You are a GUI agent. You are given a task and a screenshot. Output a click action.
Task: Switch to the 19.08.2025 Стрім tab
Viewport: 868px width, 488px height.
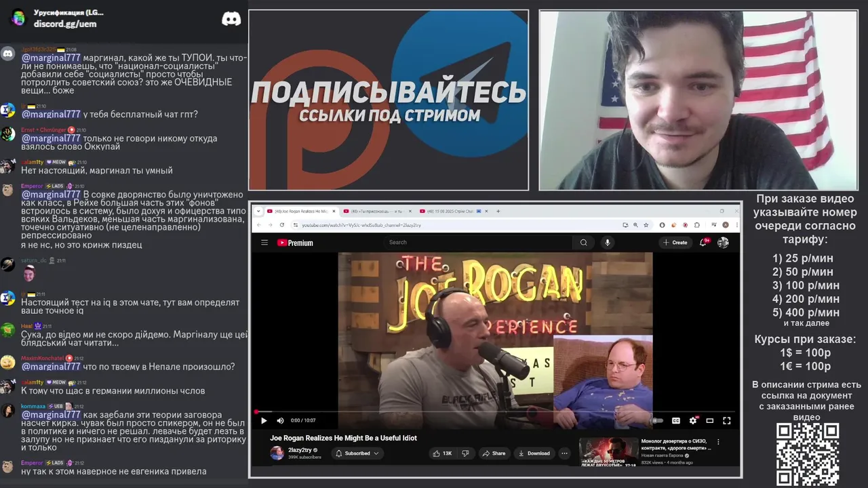click(454, 211)
